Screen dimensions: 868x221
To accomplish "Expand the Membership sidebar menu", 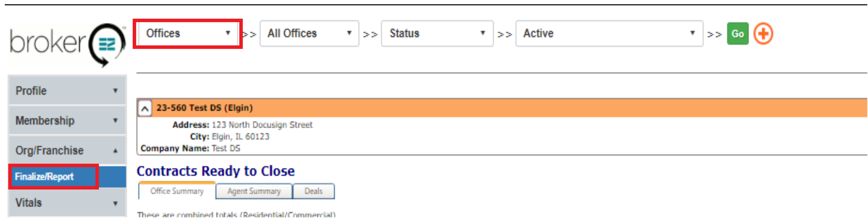I will (x=67, y=120).
